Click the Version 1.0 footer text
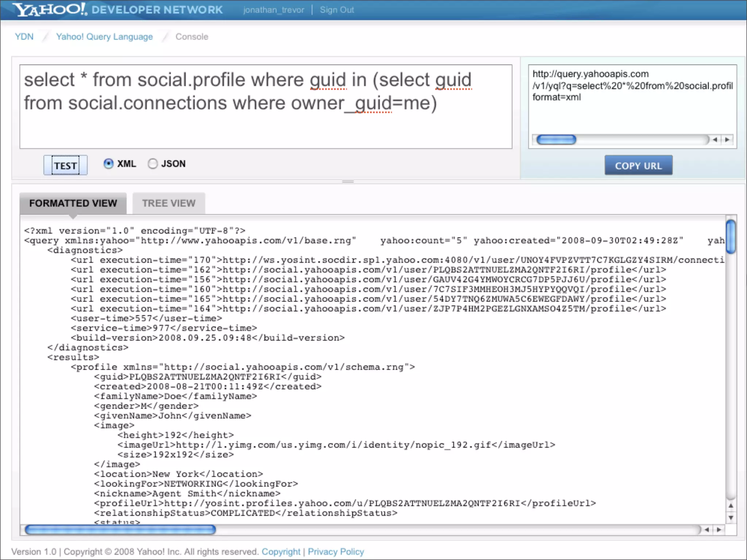This screenshot has width=747, height=560. (x=34, y=552)
